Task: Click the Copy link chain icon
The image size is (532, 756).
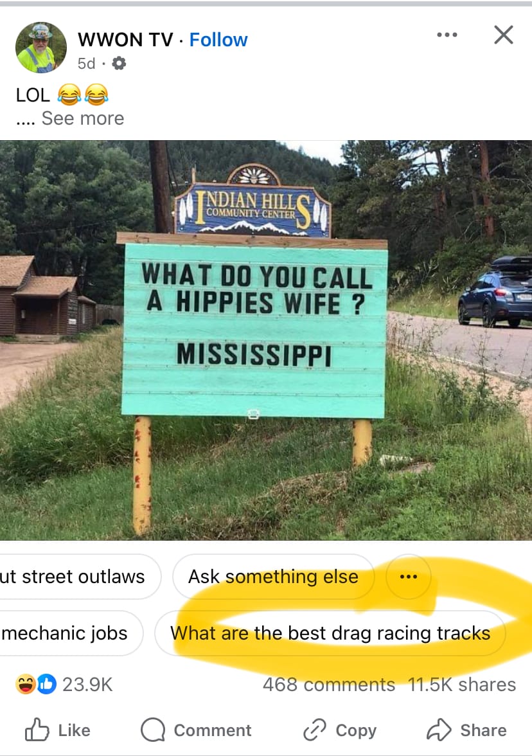Action: [315, 730]
